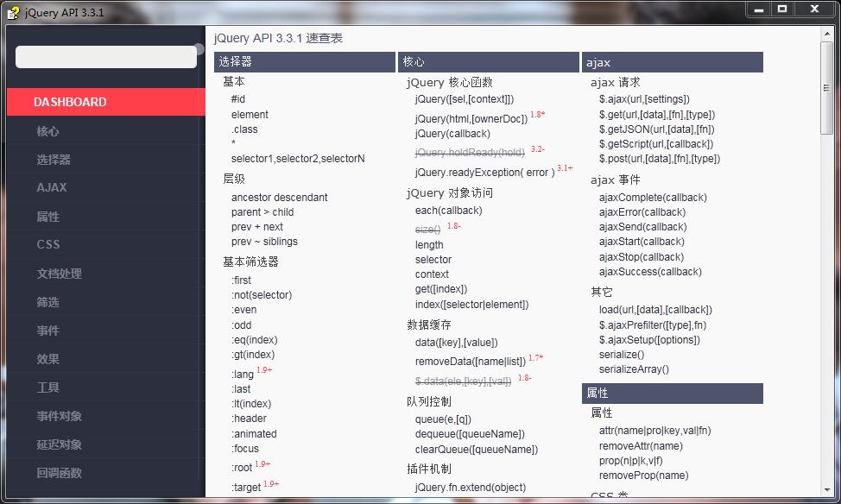841x504 pixels.
Task: Click data([key],[value]) entry
Action: 457,343
